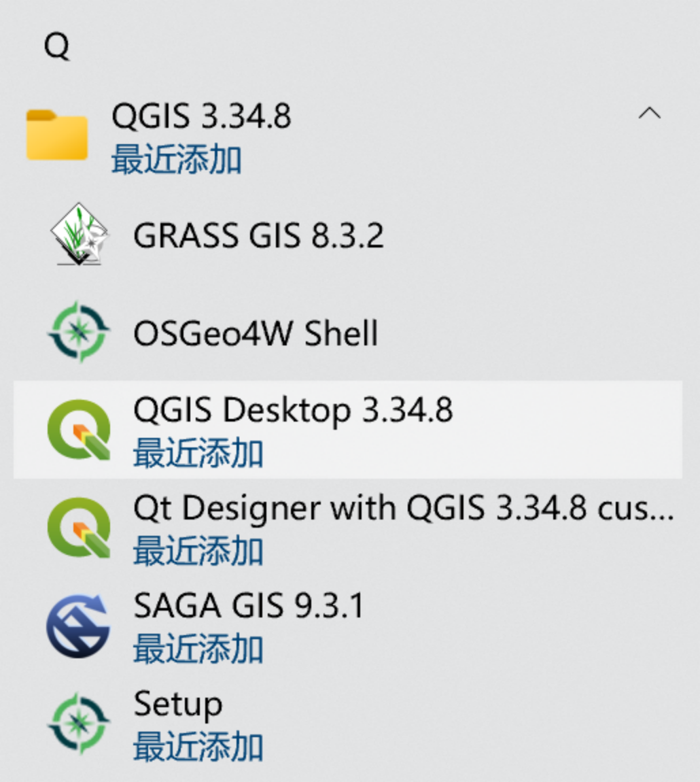
Task: Select the Qt Designer with QGIS 3.34.8 label
Action: click(x=403, y=508)
